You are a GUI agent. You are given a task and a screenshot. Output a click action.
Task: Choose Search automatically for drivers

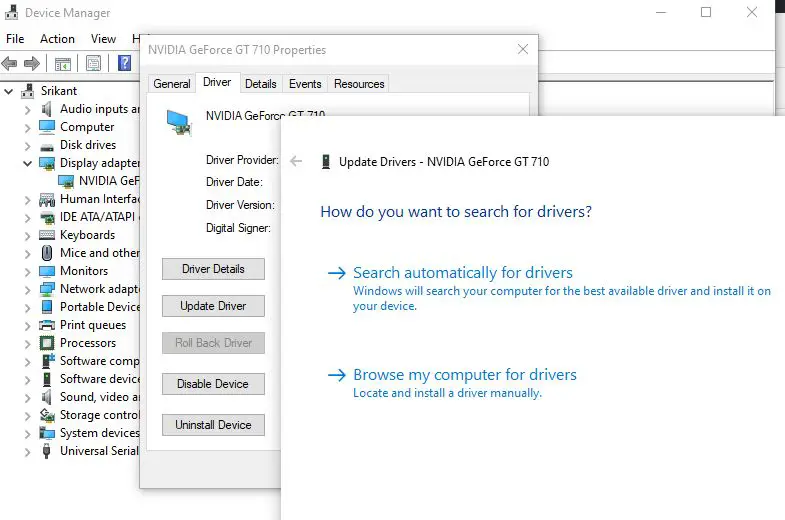[462, 273]
